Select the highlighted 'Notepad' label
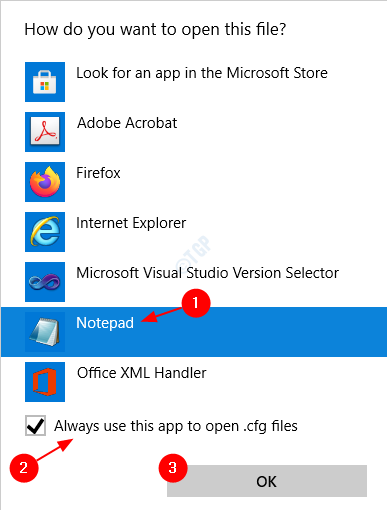 [105, 323]
